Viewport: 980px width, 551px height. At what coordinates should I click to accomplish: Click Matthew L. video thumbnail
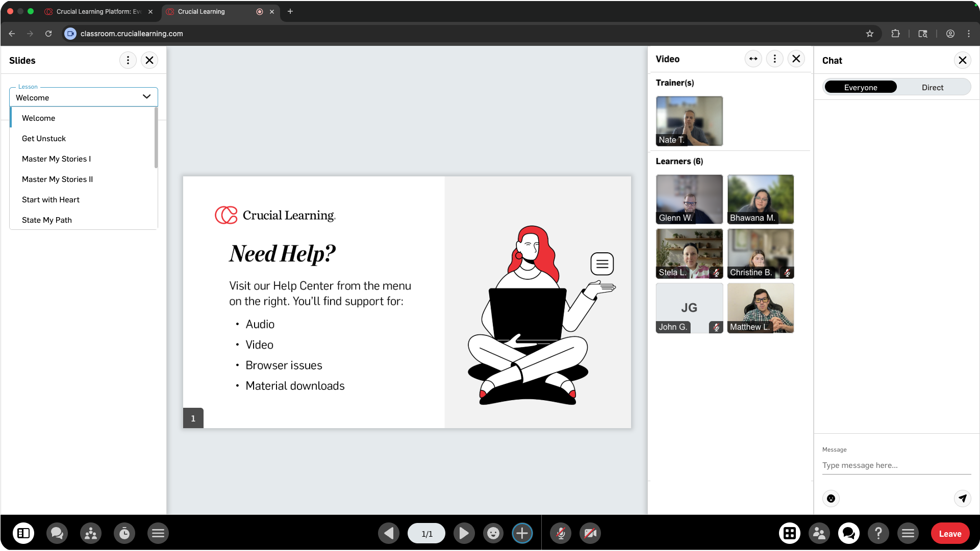click(x=761, y=308)
